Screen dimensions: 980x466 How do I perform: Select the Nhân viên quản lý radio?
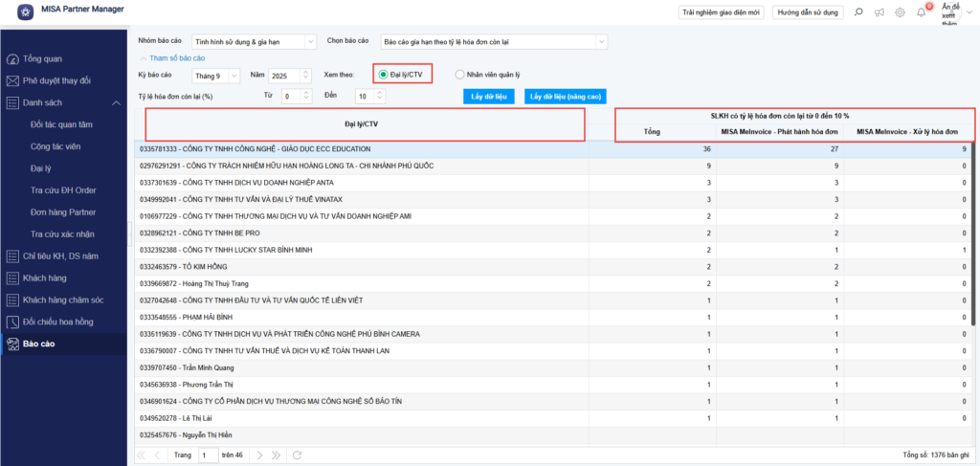click(460, 75)
